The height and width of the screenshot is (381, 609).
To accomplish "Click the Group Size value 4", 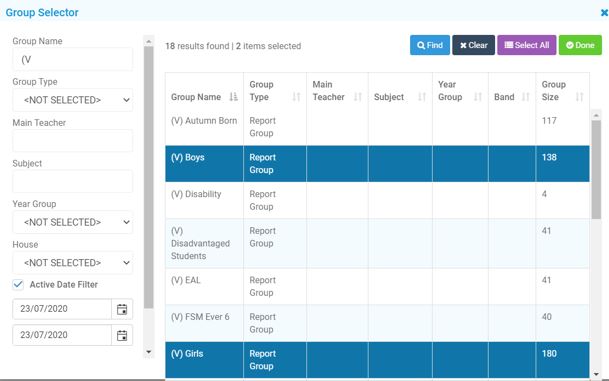I will click(x=544, y=194).
